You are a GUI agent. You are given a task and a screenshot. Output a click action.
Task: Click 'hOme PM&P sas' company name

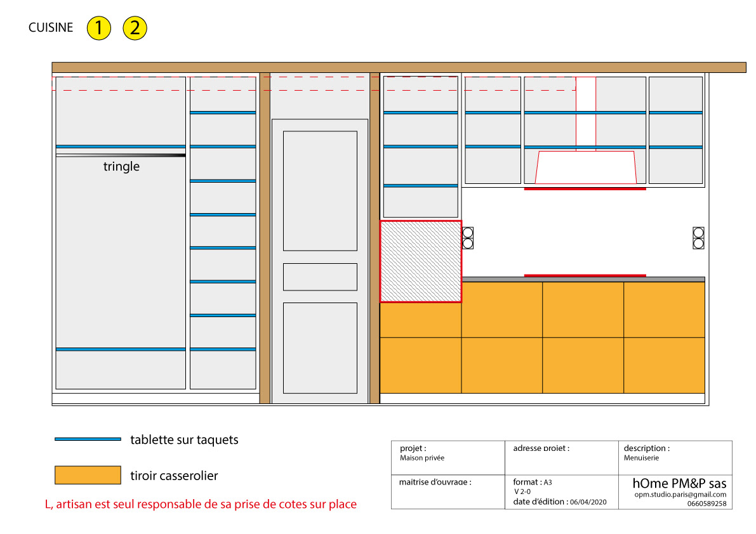point(679,483)
